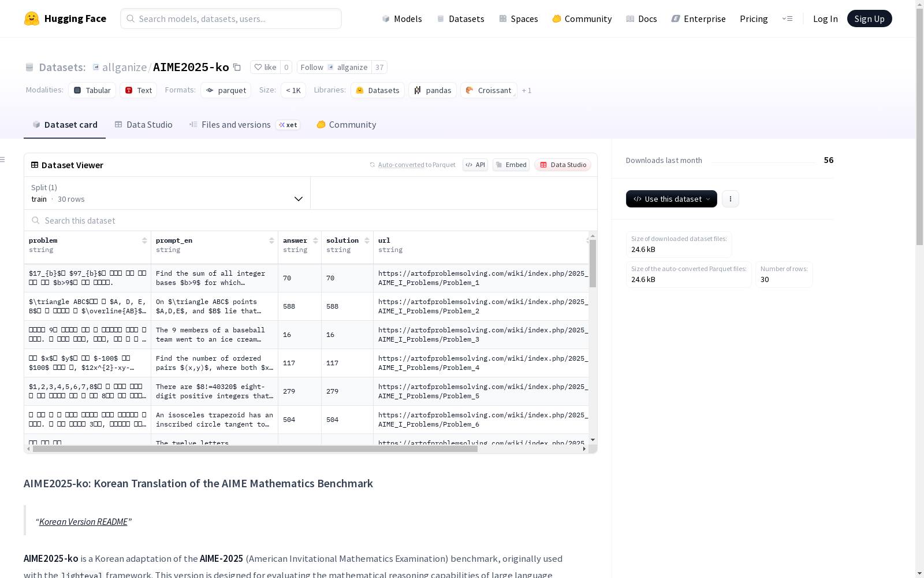Switch to the Data Studio tab
Viewport: 924px width, 578px height.
point(143,125)
